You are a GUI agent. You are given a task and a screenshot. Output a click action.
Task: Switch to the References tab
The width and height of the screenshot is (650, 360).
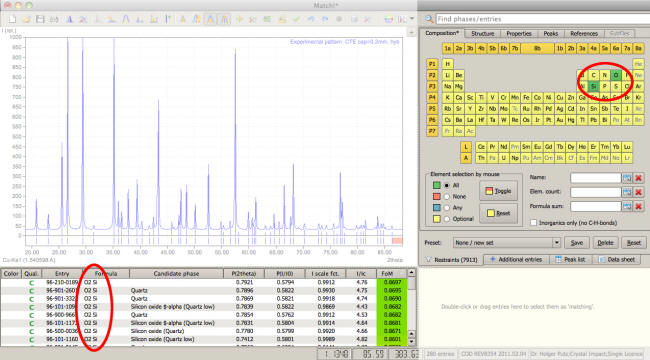click(584, 34)
